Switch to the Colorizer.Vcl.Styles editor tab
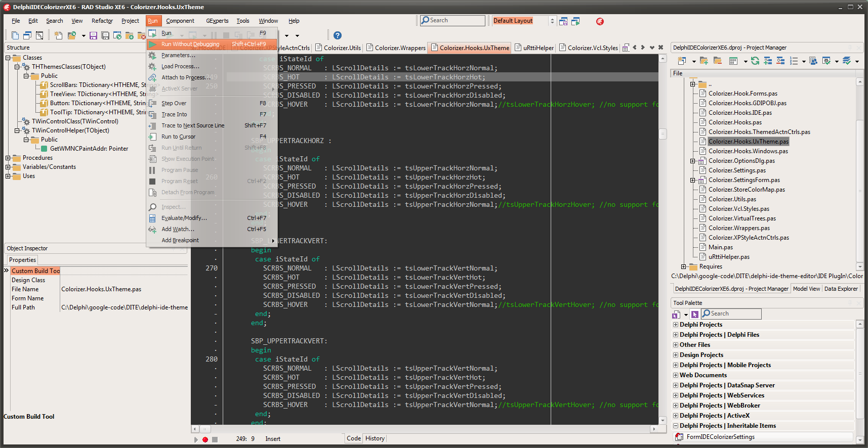868x448 pixels. [x=588, y=48]
